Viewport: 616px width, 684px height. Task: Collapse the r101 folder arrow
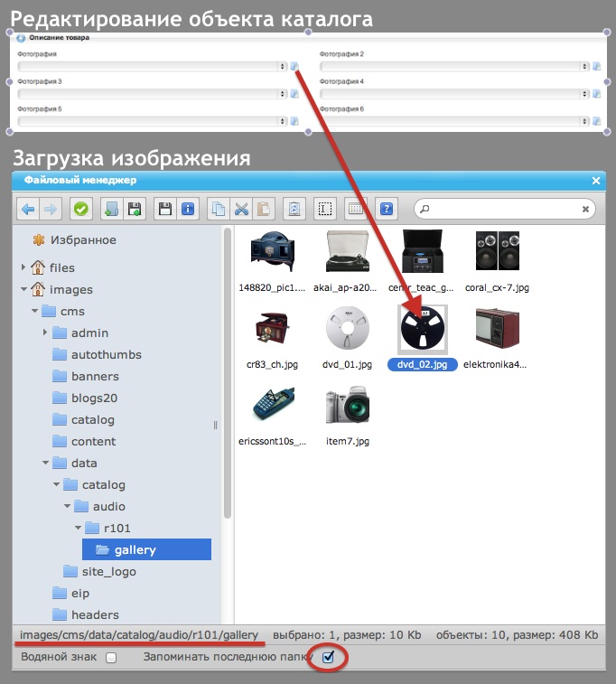coord(78,528)
